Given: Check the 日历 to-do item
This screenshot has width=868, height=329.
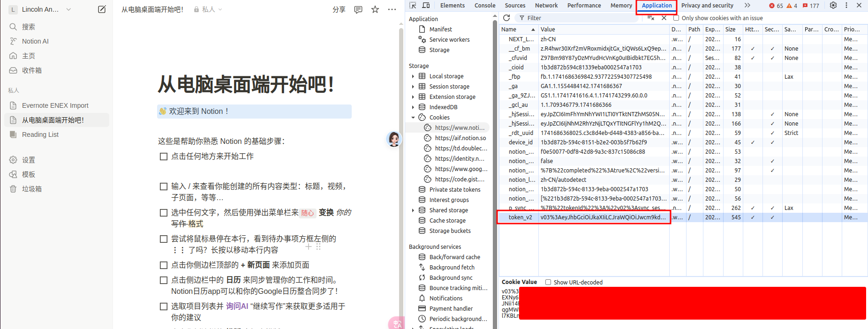Looking at the screenshot, I should (164, 280).
